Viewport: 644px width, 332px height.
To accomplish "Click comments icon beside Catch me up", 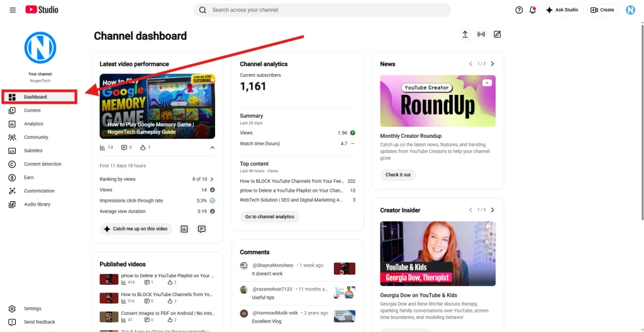I will tap(201, 230).
